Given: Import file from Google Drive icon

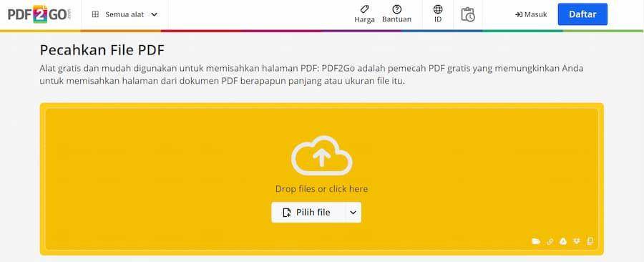Looking at the screenshot, I should pyautogui.click(x=563, y=241).
